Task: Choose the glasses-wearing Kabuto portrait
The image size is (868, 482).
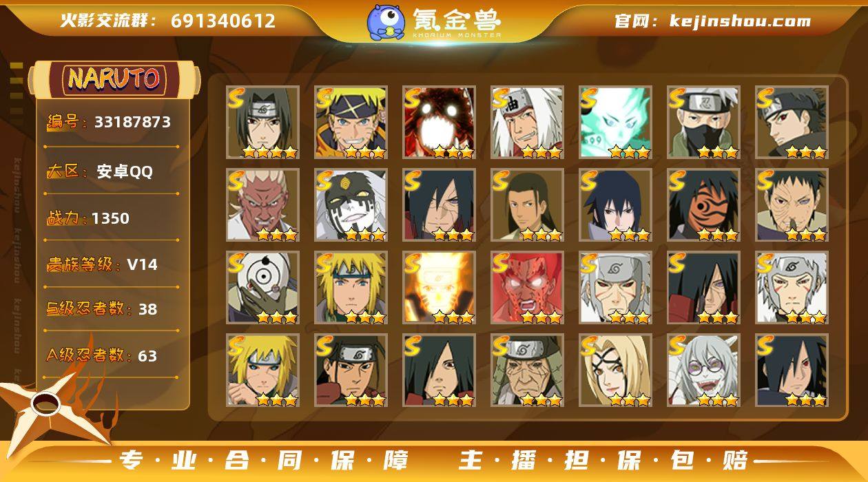Action: [x=703, y=370]
